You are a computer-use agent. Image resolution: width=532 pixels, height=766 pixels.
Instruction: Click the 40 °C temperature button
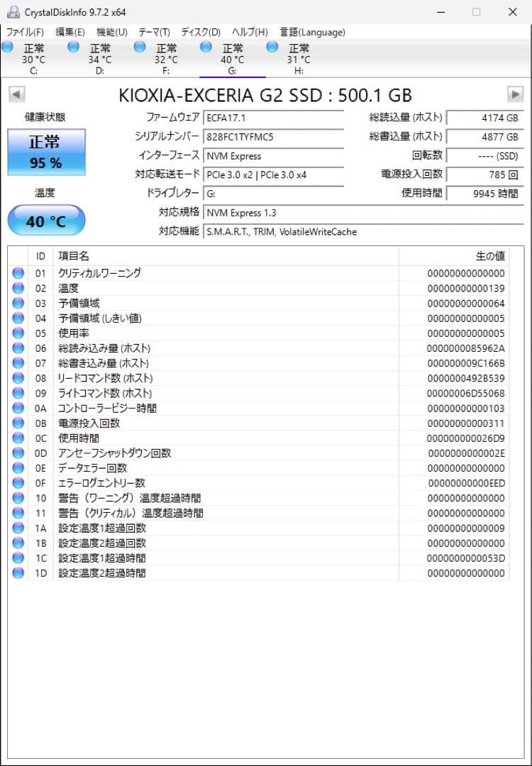pos(46,221)
